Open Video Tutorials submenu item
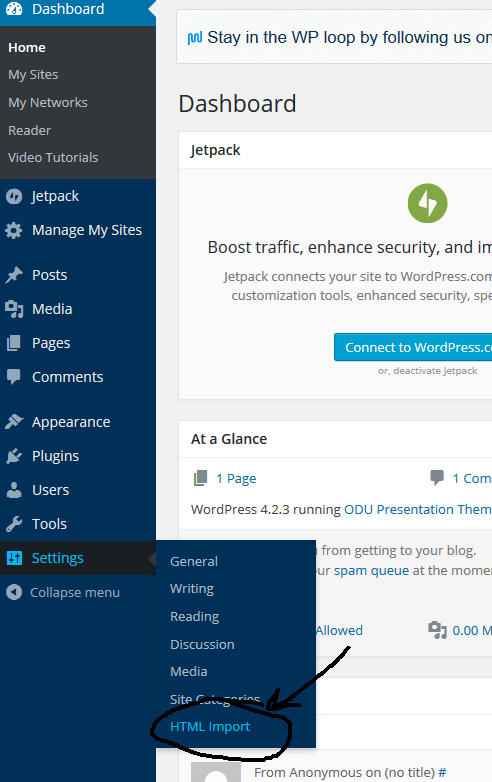 (53, 158)
